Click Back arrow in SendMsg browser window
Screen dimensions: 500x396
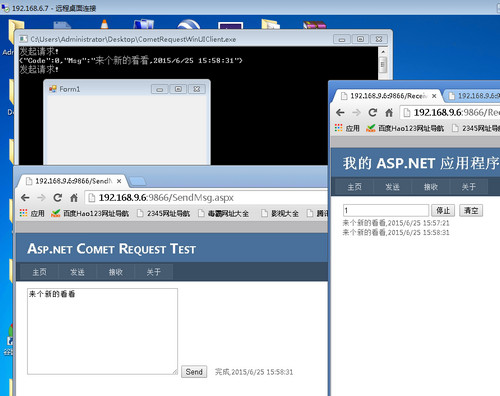[25, 198]
